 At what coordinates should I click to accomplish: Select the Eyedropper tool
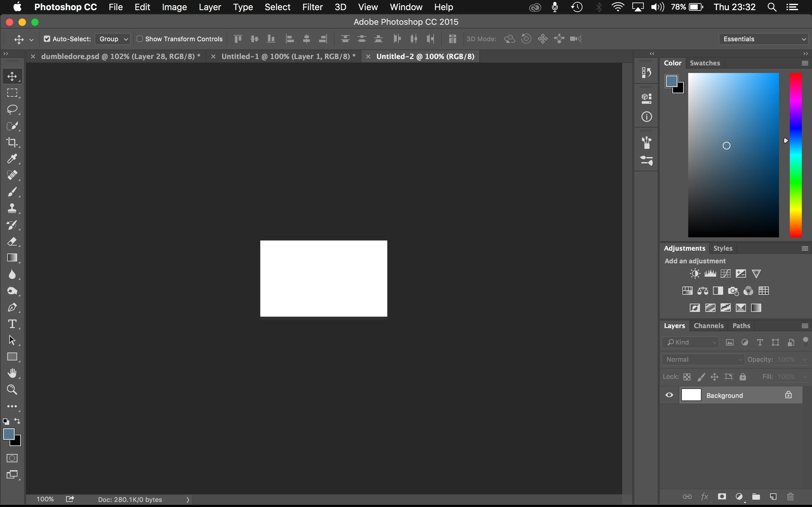12,159
